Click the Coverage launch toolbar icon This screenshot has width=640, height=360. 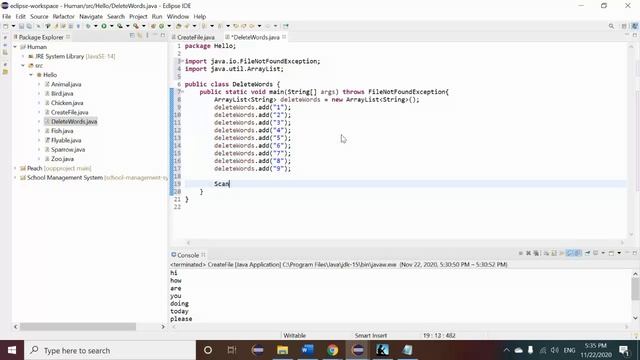pos(120,26)
